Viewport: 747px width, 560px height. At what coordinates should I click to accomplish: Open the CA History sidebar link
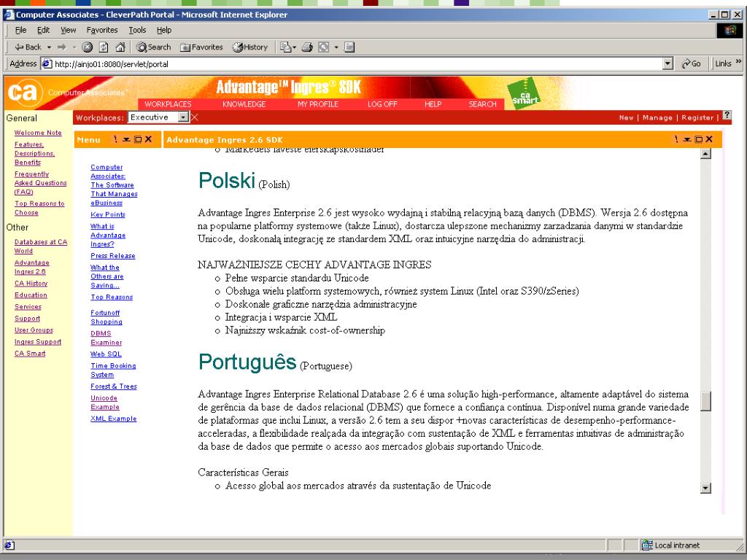point(31,284)
